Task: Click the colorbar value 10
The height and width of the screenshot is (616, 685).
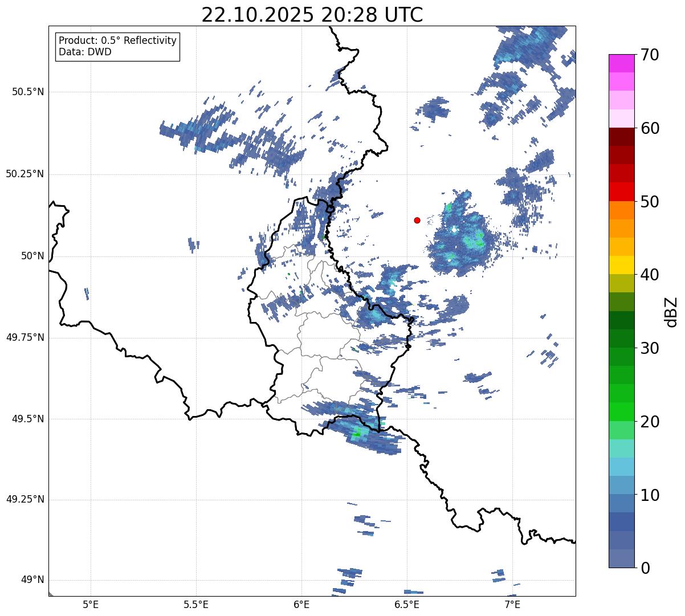Action: [650, 495]
